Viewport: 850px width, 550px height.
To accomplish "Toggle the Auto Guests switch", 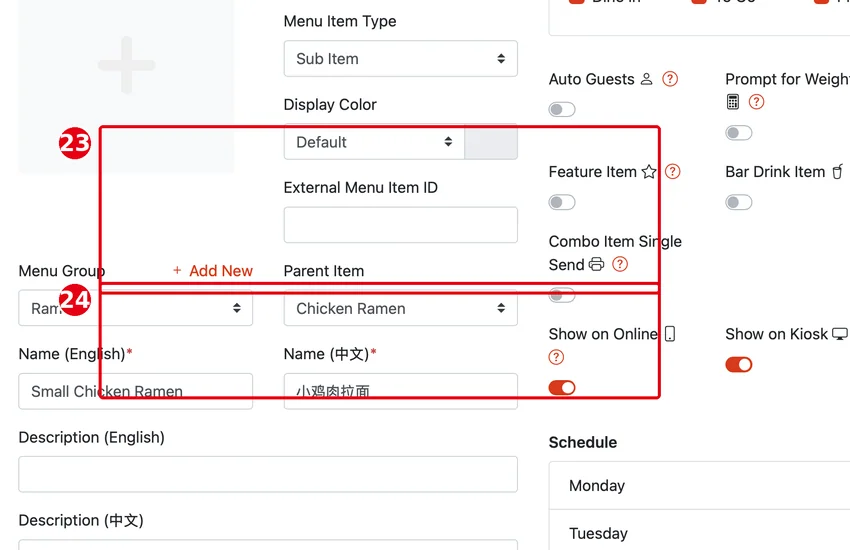I will 562,109.
